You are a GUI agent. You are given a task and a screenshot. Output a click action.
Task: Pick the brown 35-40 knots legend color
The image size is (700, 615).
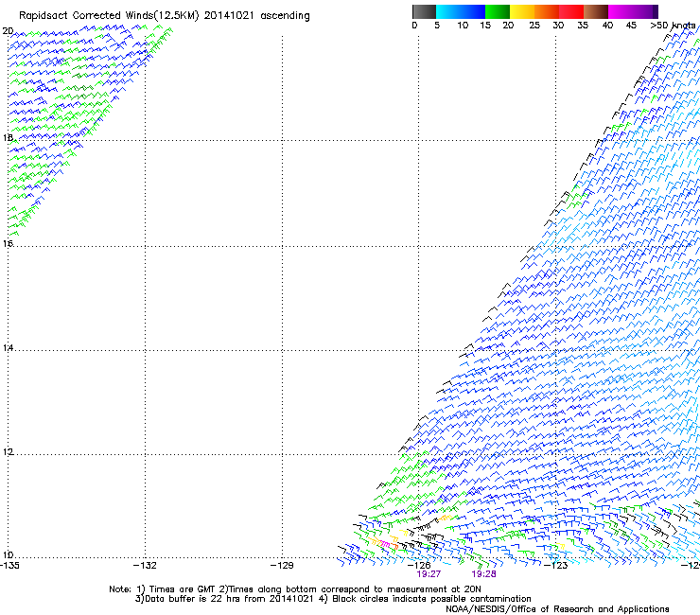596,11
